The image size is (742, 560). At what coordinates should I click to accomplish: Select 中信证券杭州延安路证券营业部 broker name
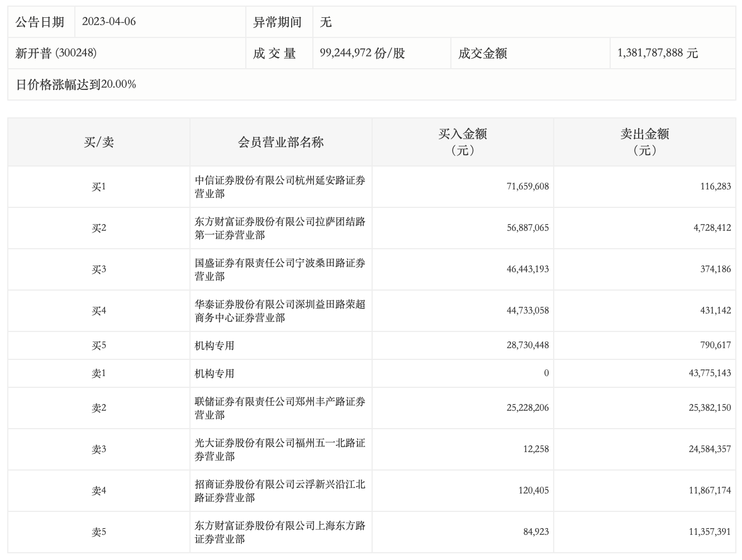pyautogui.click(x=280, y=187)
